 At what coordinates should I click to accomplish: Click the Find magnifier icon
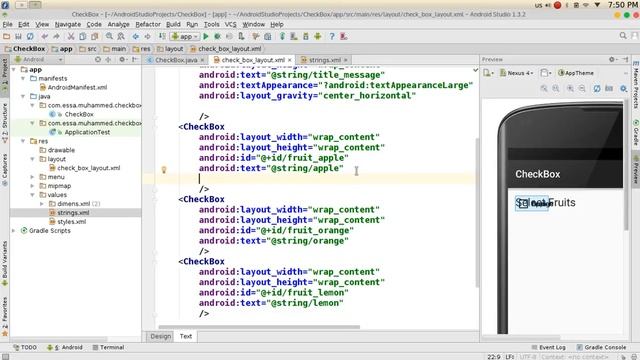(109, 36)
